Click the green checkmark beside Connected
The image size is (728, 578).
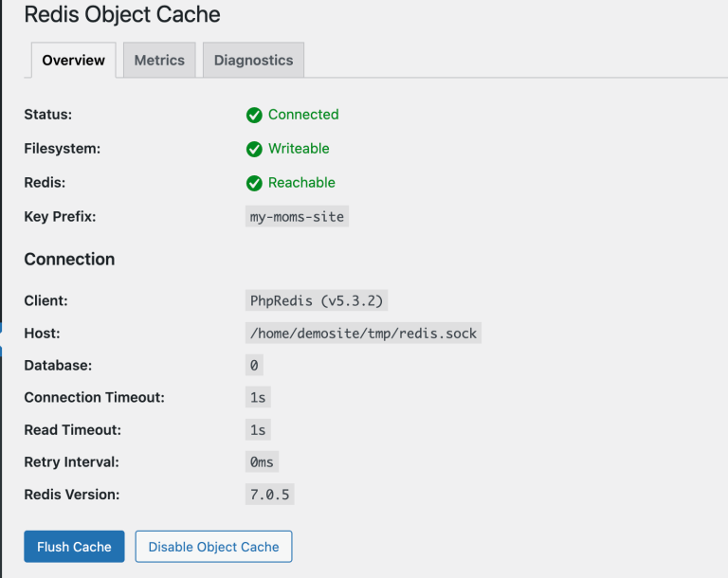[x=254, y=115]
